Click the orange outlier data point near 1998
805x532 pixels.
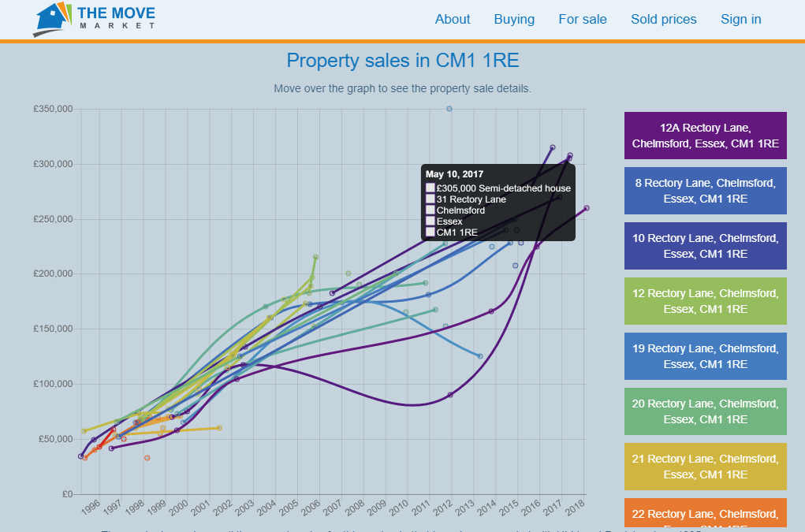coord(146,456)
